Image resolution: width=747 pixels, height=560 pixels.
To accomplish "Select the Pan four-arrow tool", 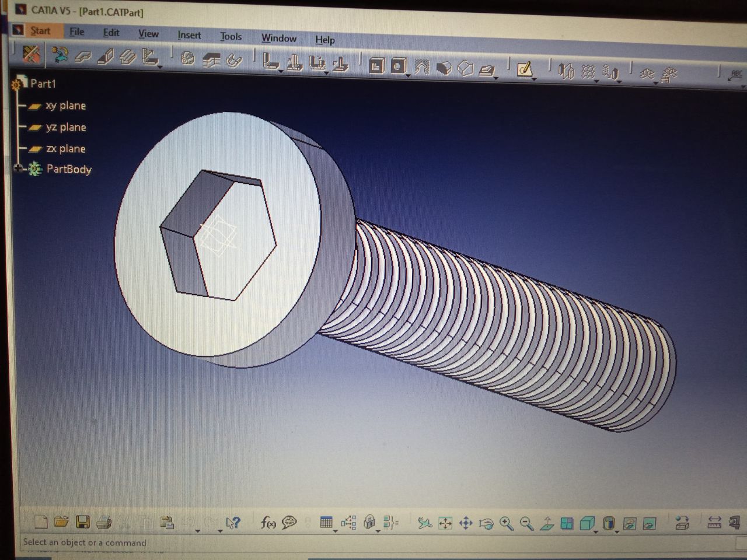I will click(x=466, y=523).
